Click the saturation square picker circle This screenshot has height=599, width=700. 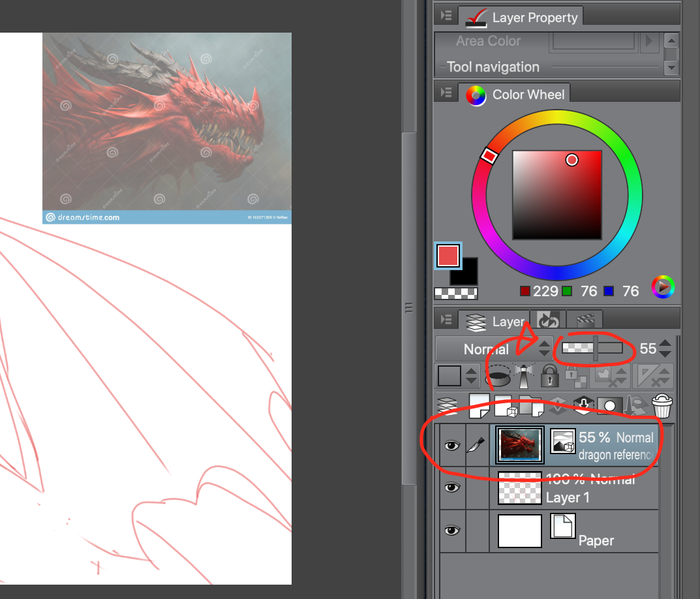(572, 160)
